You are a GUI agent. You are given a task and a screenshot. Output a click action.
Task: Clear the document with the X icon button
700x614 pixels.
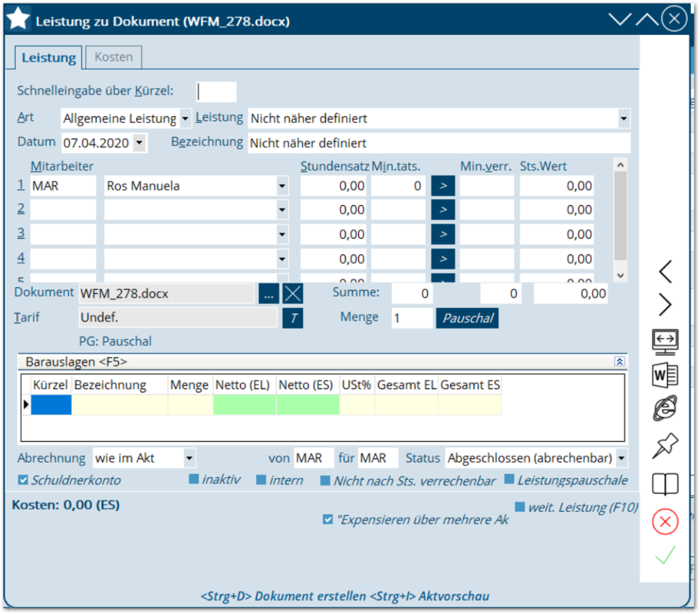[293, 293]
